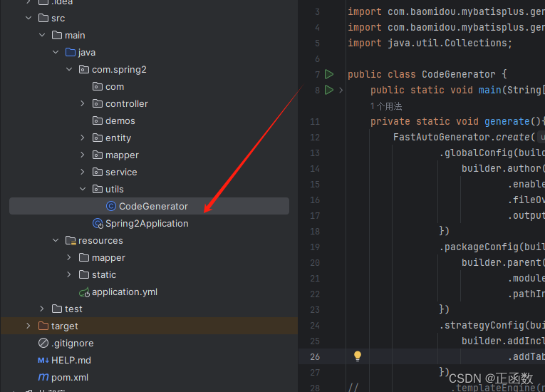Click the com.spring2 package icon
This screenshot has width=545, height=392.
(84, 69)
